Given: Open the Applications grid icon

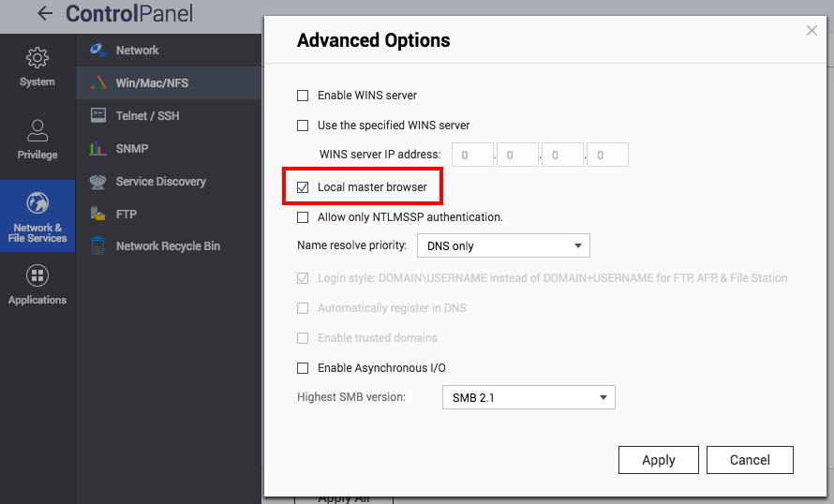Looking at the screenshot, I should pyautogui.click(x=37, y=275).
